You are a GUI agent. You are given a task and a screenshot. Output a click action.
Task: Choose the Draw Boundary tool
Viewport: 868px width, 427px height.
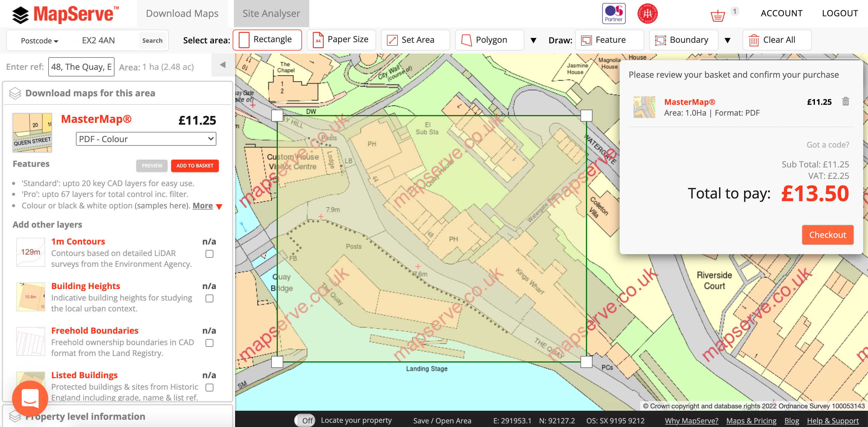pos(684,40)
